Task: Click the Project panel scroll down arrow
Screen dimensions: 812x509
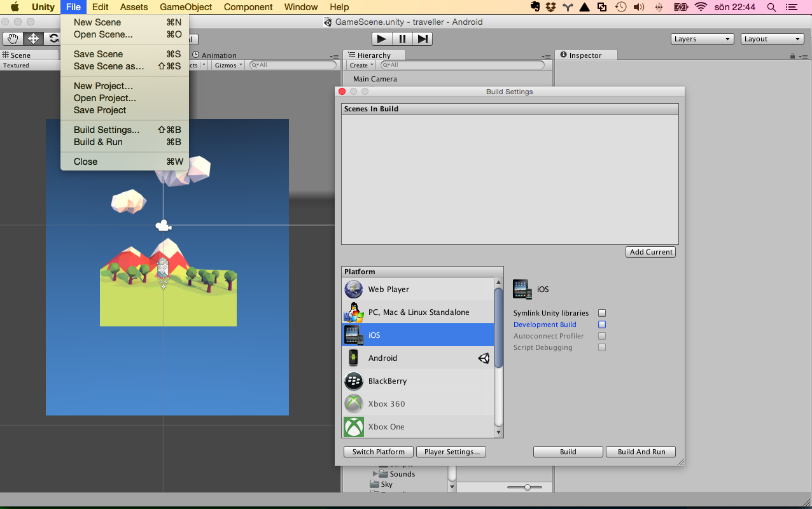Action: (x=452, y=487)
